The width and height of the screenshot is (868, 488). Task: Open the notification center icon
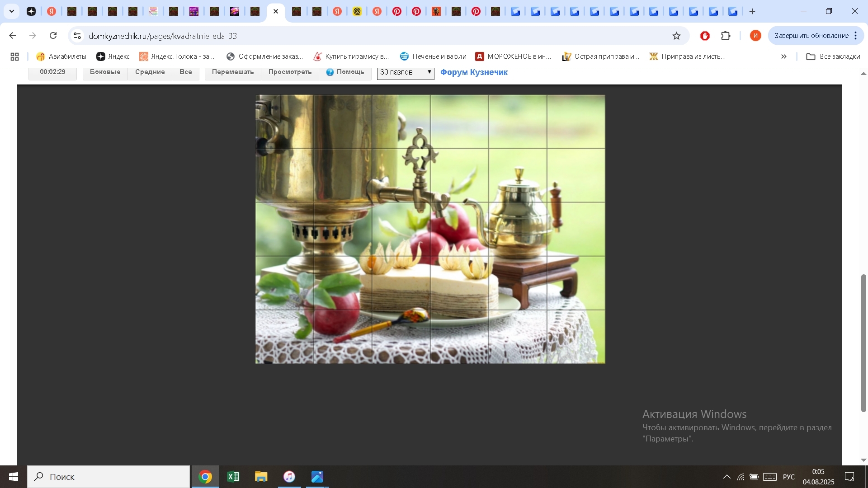849,477
